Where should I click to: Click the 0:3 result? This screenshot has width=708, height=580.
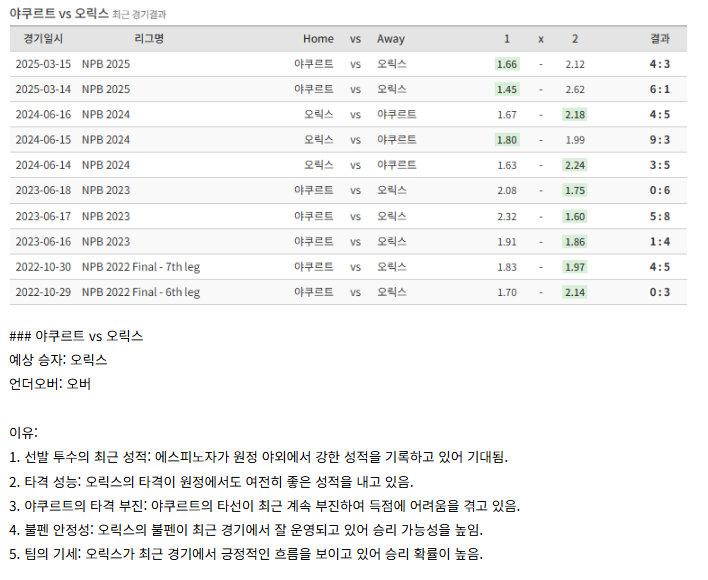click(x=660, y=292)
